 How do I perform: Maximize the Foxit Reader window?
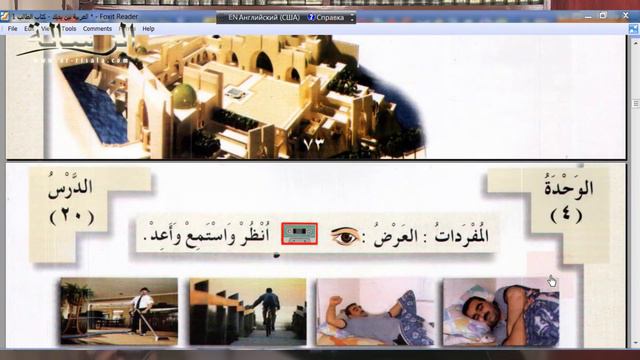point(603,16)
